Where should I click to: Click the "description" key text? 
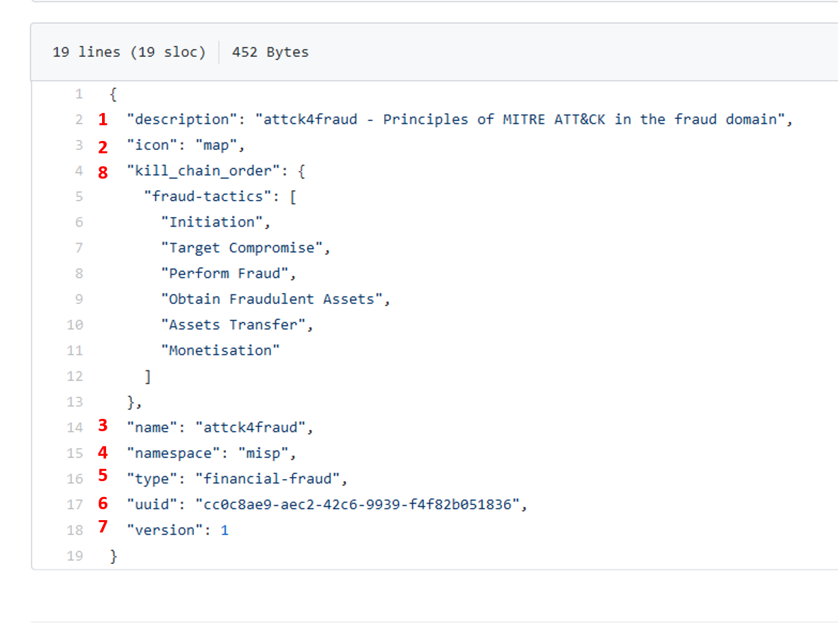pyautogui.click(x=178, y=120)
